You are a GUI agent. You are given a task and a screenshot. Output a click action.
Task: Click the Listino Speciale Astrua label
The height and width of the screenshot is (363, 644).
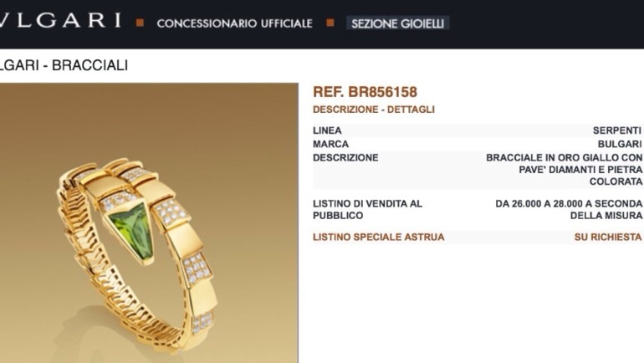[378, 238]
